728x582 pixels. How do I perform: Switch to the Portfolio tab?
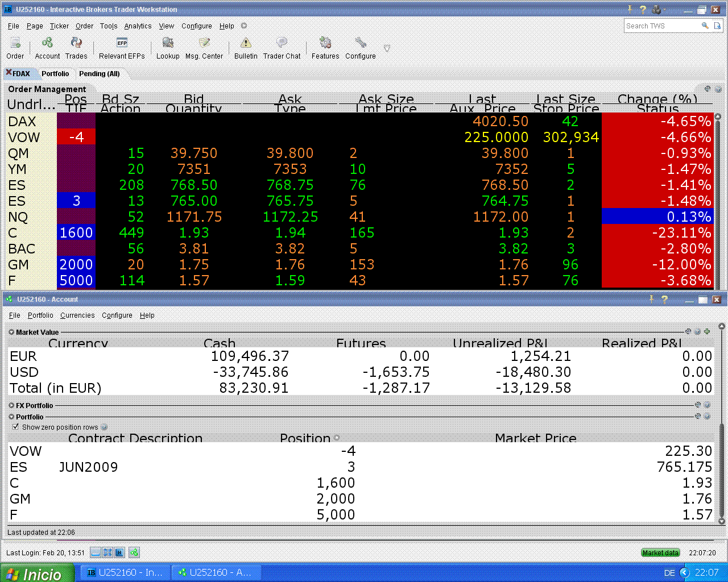coord(55,73)
